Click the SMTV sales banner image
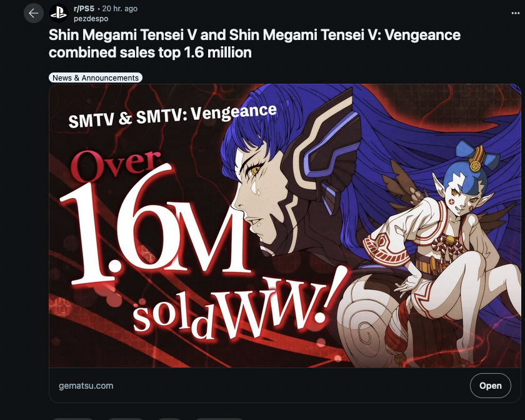The height and width of the screenshot is (420, 525). pos(285,226)
